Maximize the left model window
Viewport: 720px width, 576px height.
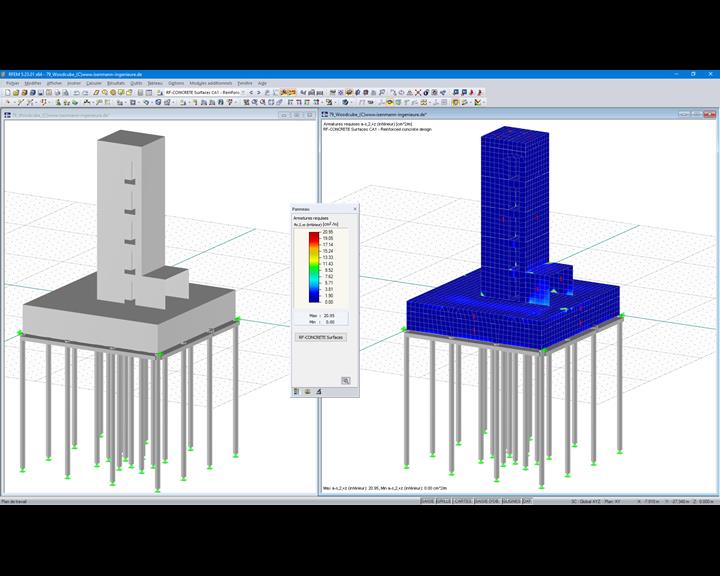click(297, 115)
